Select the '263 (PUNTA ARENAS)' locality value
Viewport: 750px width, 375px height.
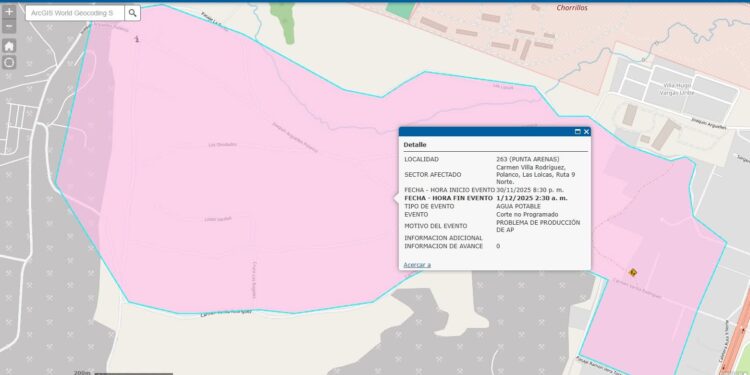(528, 159)
